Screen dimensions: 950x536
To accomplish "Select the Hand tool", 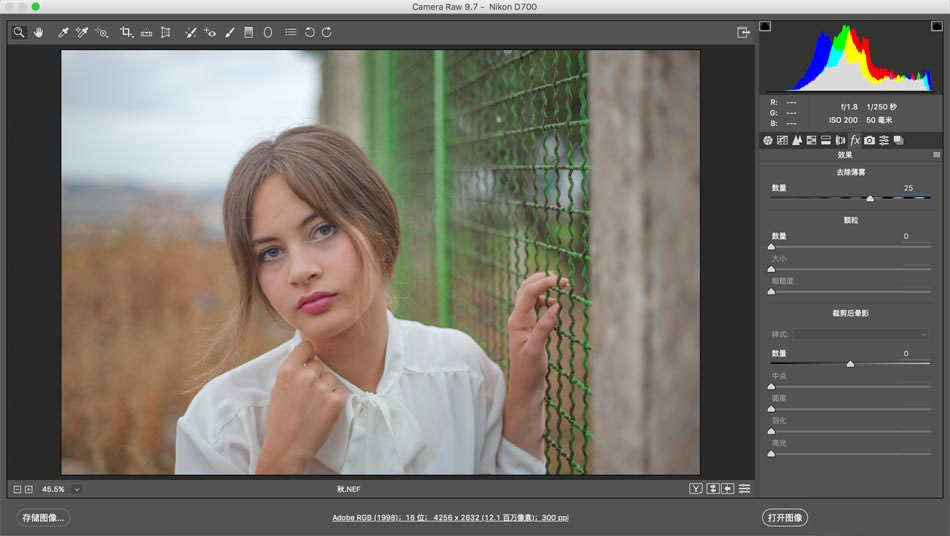I will coord(38,32).
